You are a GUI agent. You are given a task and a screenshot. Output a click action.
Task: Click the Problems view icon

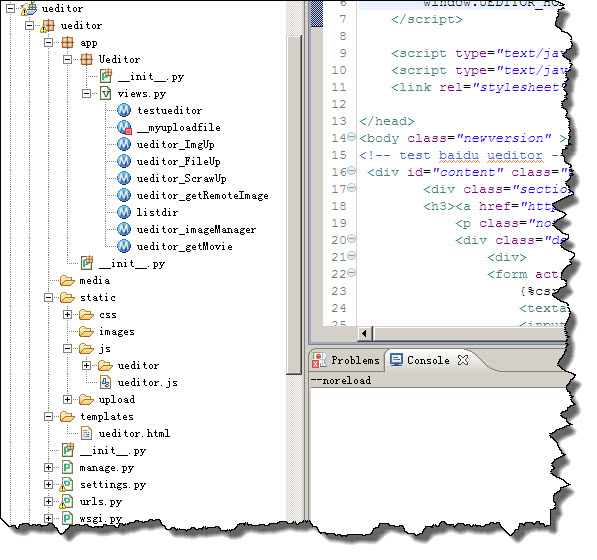tap(319, 360)
